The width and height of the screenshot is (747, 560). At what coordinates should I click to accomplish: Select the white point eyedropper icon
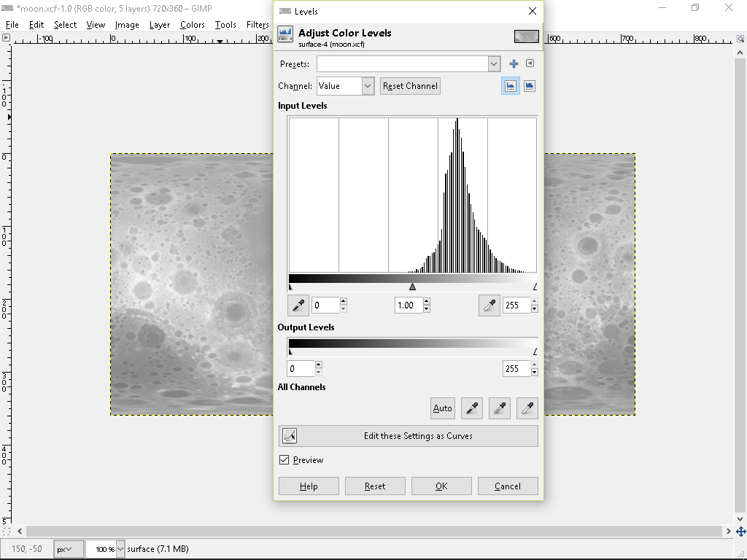pos(489,305)
